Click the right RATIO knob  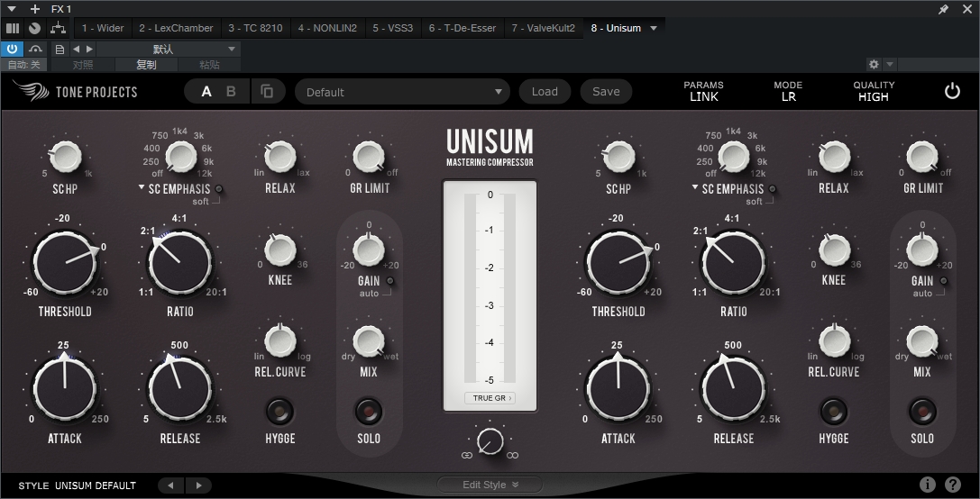coord(733,262)
